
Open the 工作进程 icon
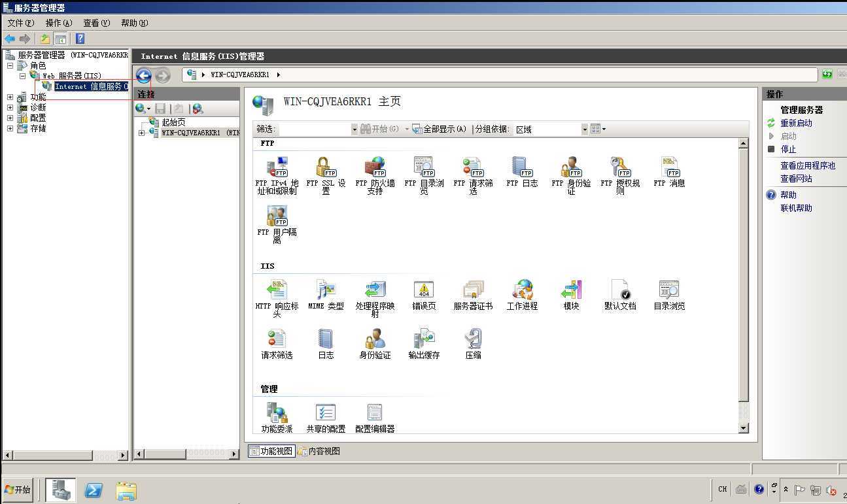pyautogui.click(x=522, y=294)
